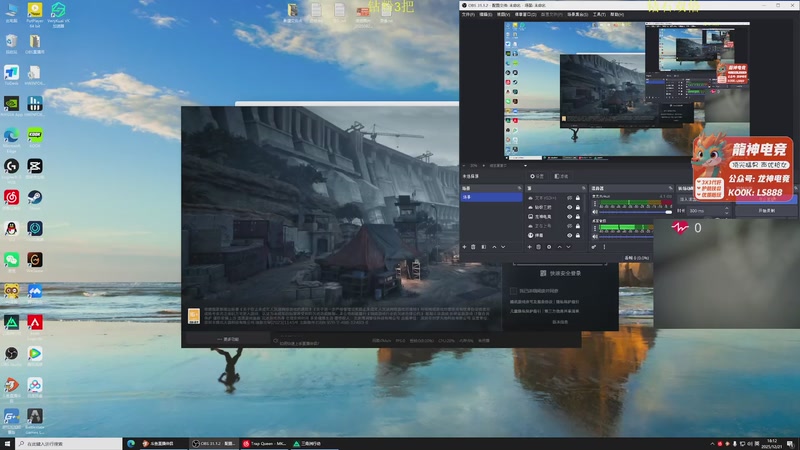Click the 开始录制 button in OBS controls

pyautogui.click(x=766, y=210)
